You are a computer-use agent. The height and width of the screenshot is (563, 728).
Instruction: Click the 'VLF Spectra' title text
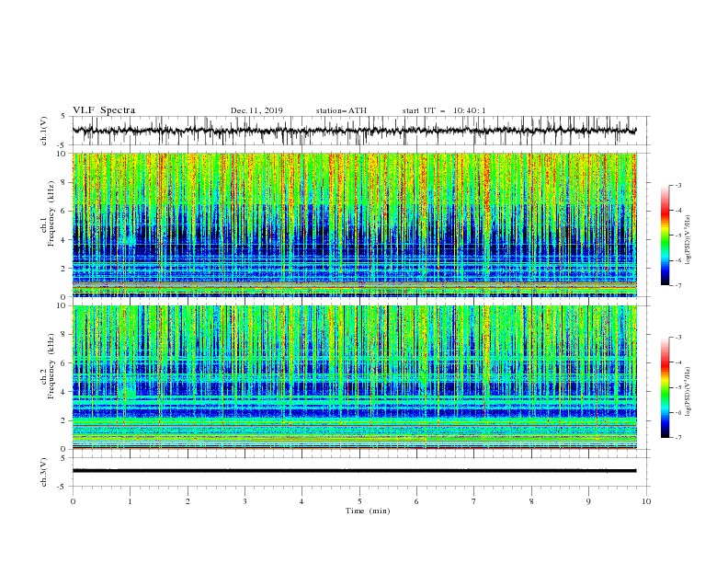(104, 110)
